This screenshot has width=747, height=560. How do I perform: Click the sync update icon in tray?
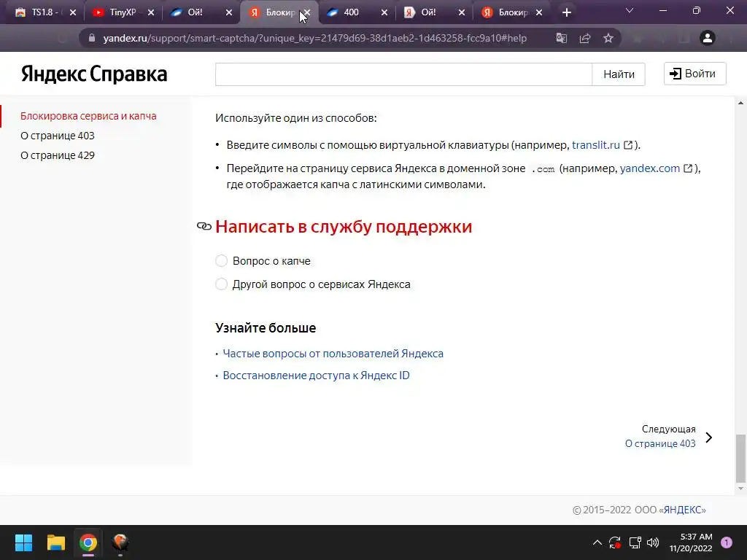pos(615,542)
